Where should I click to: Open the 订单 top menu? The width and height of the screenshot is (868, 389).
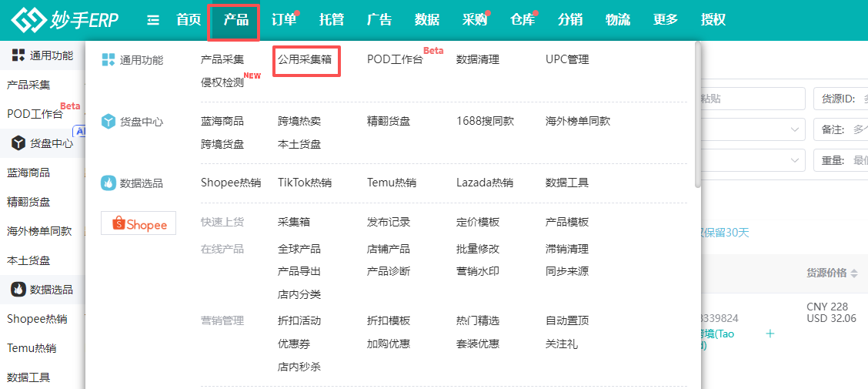coord(284,20)
